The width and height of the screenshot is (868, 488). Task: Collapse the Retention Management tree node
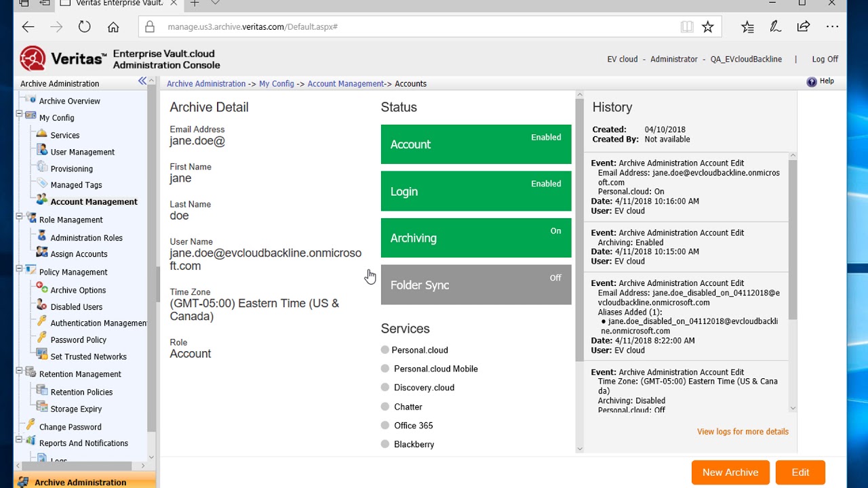pos(19,373)
